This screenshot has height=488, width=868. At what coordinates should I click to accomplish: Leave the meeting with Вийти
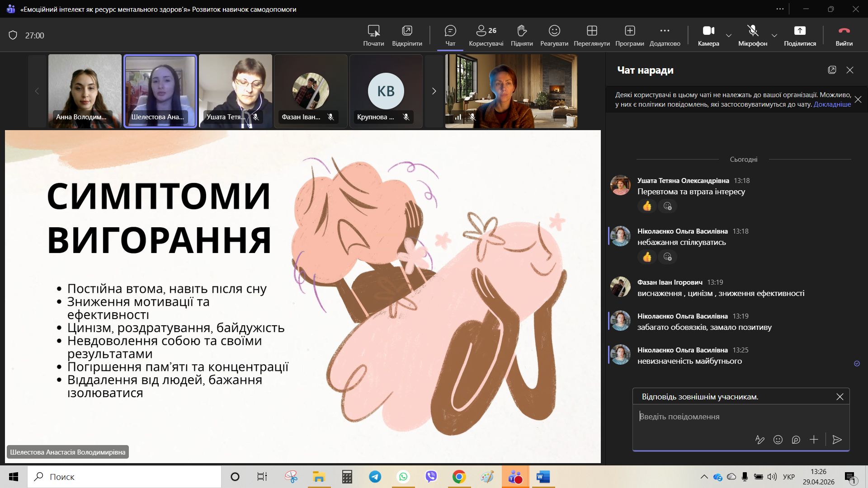(x=844, y=35)
